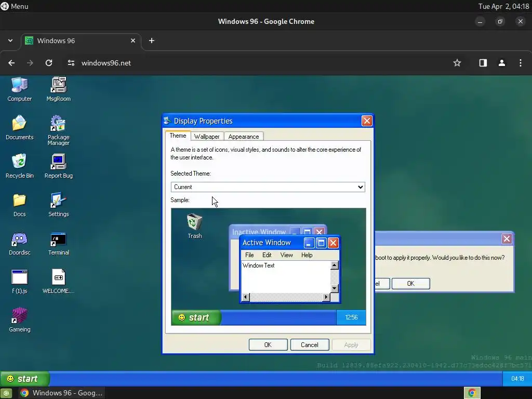
Task: Click the sample window down scroll arrow
Action: pyautogui.click(x=335, y=289)
